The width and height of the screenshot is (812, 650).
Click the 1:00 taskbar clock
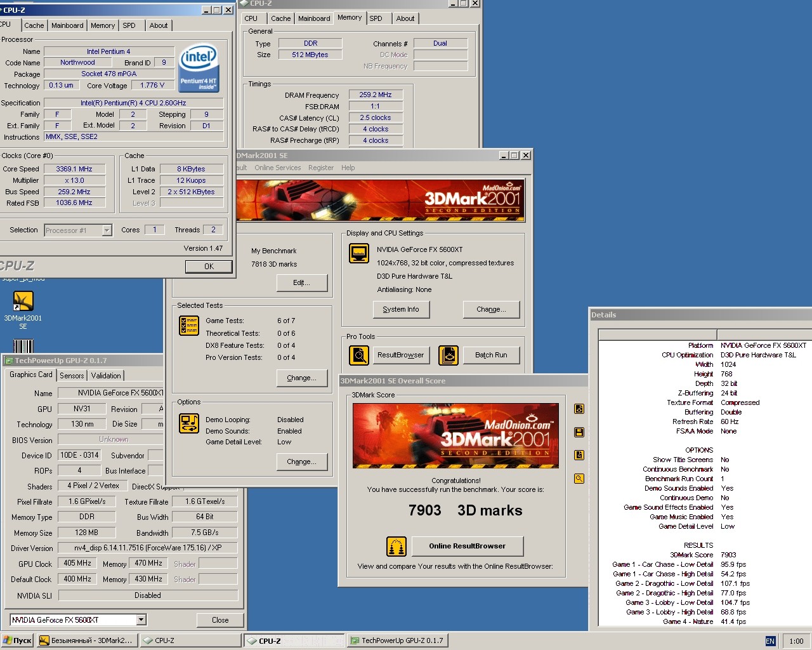pos(797,641)
